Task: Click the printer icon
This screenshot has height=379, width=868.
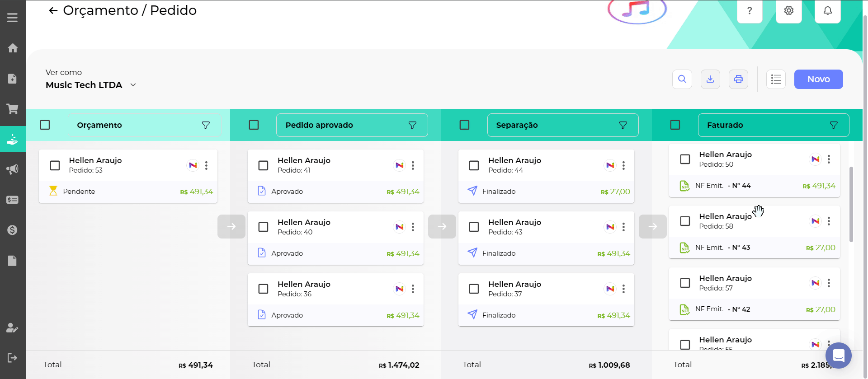Action: 738,80
